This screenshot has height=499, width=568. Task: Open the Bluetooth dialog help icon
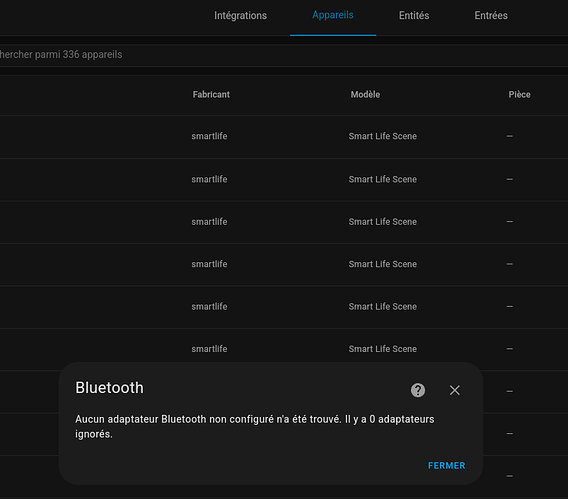(418, 390)
